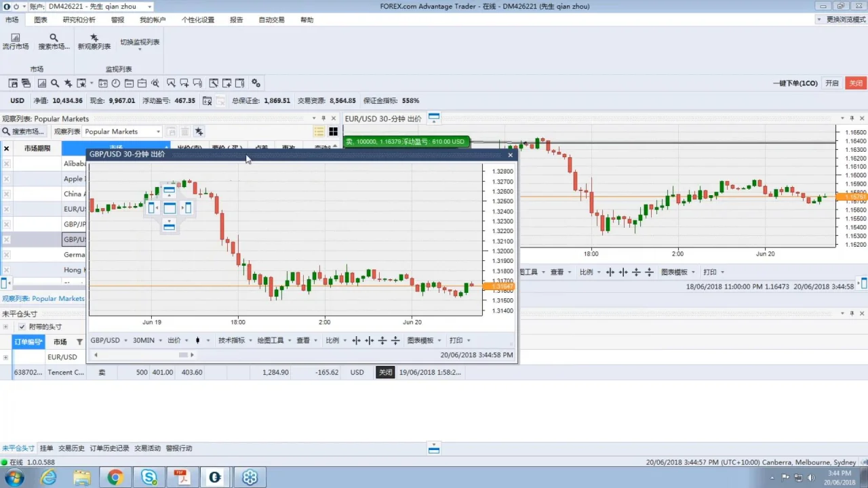Open the Popular Markets watchlist dropdown
This screenshot has height=488, width=868.
tap(123, 131)
